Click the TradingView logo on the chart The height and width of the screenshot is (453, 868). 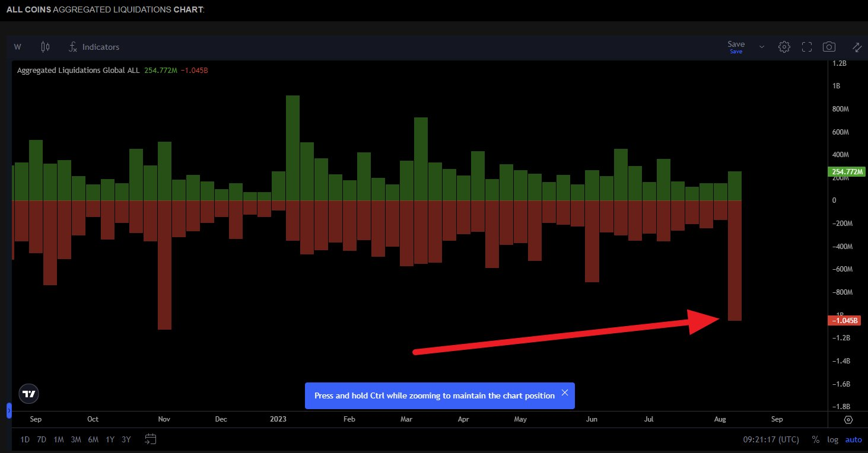point(28,393)
